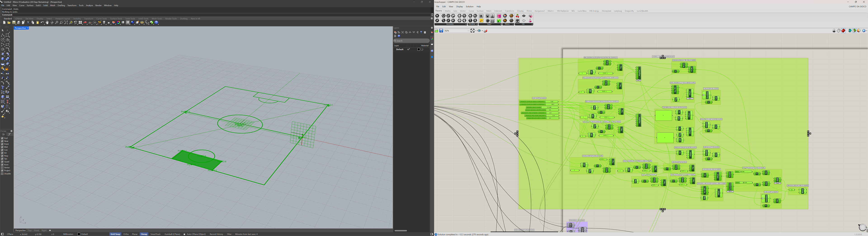
Task: Click the Number Slider pink icon in Input
Action: click(x=499, y=16)
